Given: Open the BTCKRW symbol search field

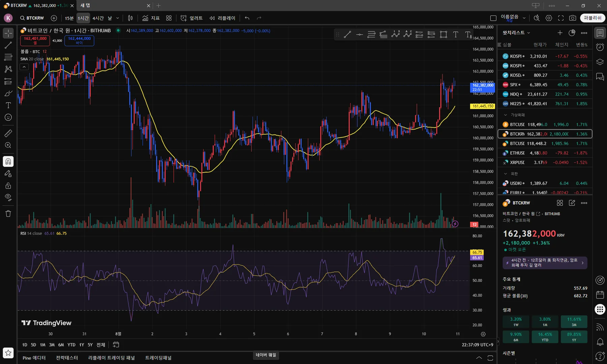Looking at the screenshot, I should click(x=32, y=18).
